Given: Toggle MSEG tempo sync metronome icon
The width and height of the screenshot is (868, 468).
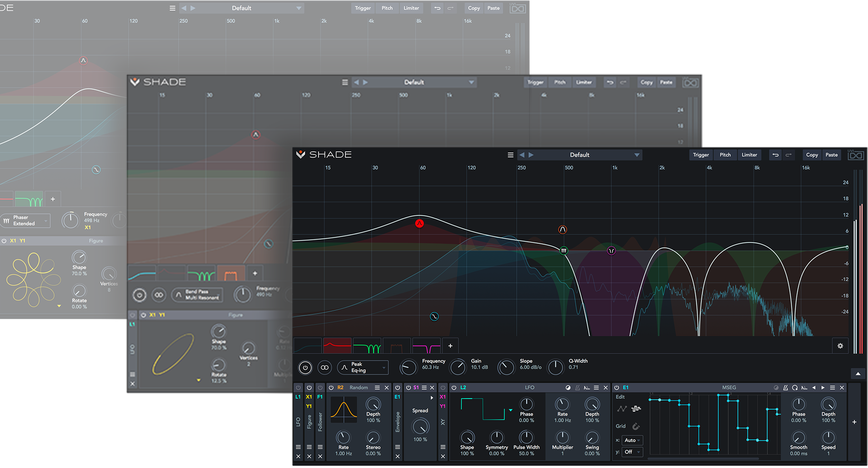Looking at the screenshot, I should (785, 388).
